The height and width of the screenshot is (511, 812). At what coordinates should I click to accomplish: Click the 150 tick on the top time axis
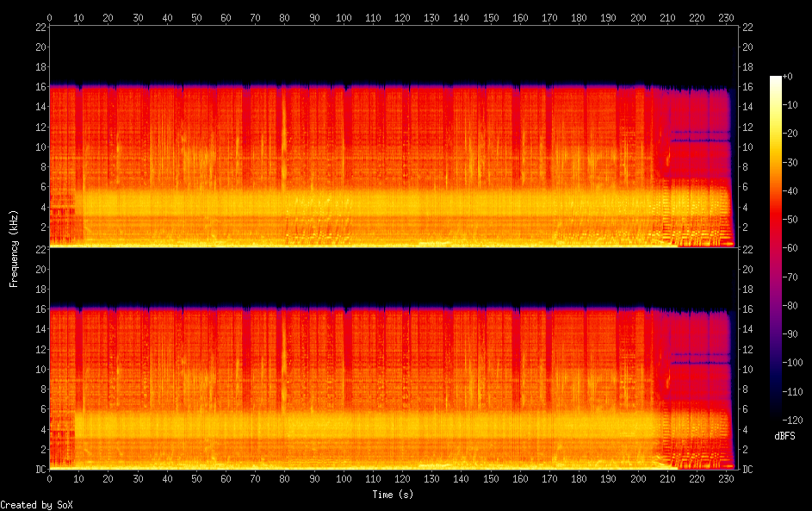coord(491,17)
